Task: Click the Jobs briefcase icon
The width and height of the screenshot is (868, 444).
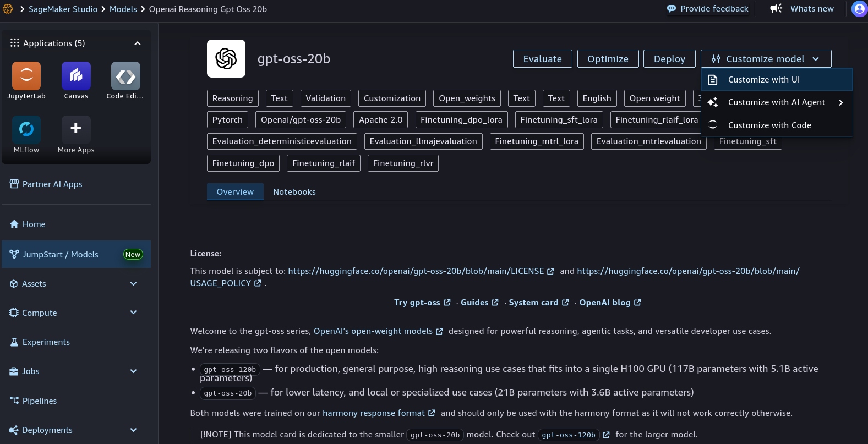Action: (14, 371)
